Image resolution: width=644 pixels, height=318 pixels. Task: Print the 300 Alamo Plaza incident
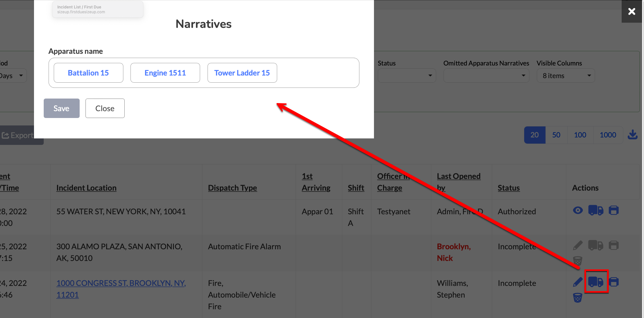614,245
